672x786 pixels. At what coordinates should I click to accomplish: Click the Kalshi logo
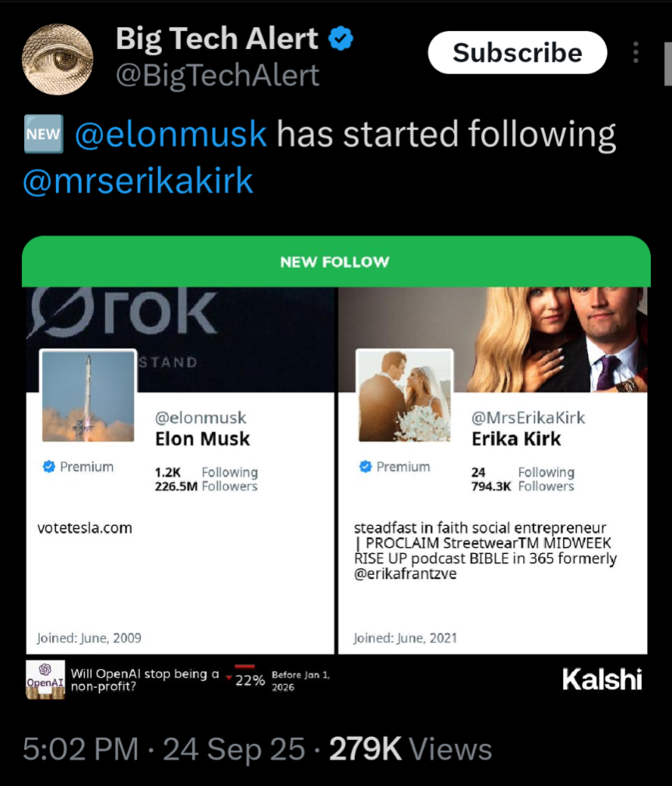[602, 679]
